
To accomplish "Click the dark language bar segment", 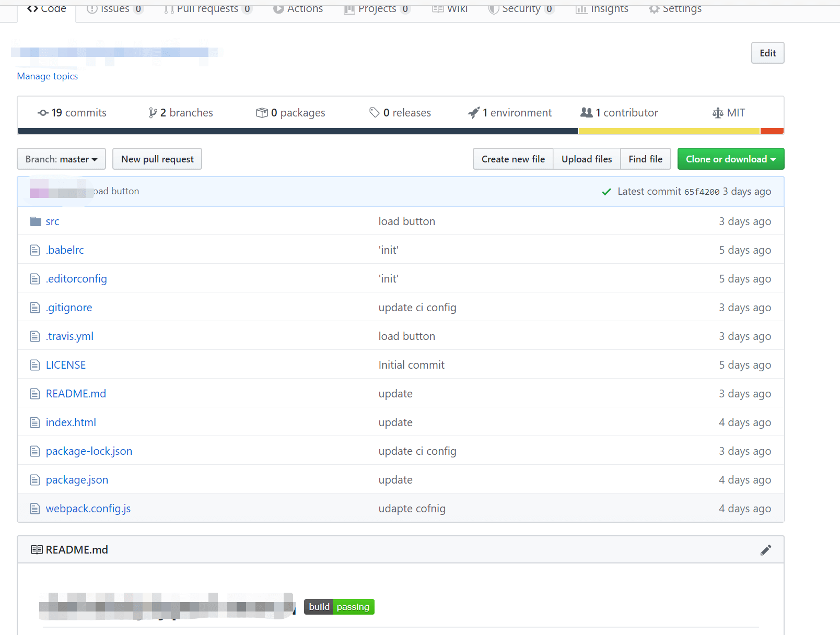I will (298, 131).
